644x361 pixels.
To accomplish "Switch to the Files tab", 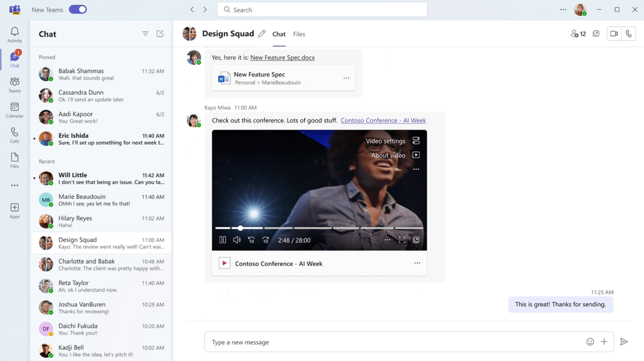I will click(299, 34).
